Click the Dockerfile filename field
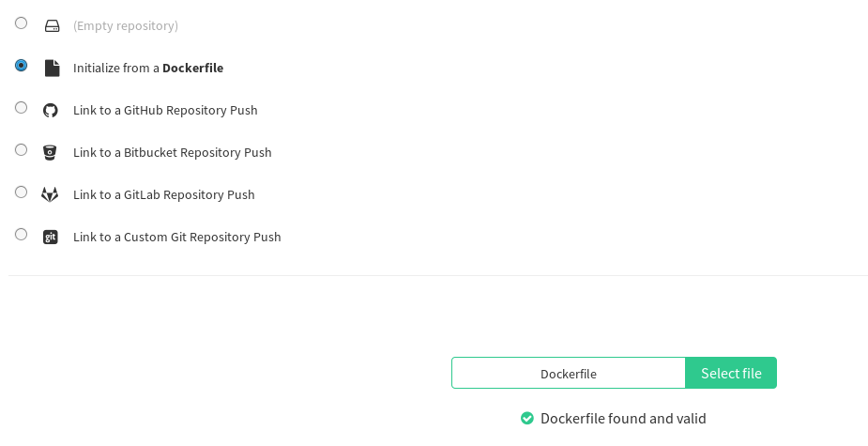 [x=569, y=373]
